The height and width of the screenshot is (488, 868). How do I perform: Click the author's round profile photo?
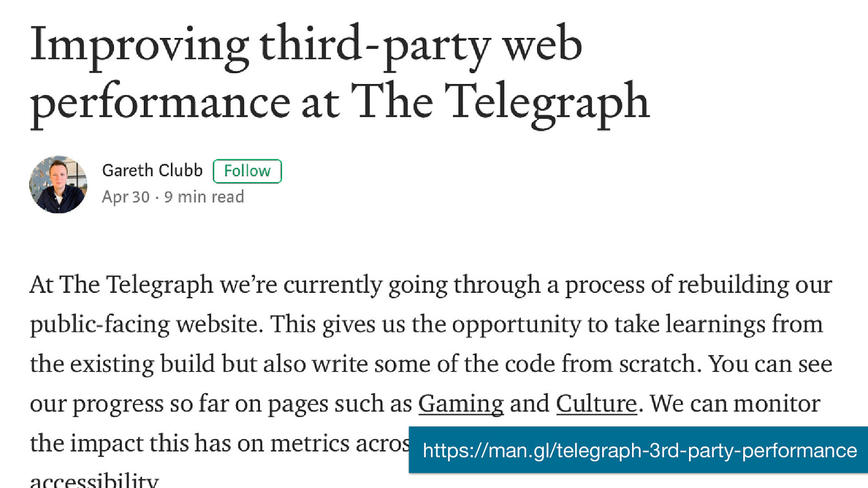(58, 184)
